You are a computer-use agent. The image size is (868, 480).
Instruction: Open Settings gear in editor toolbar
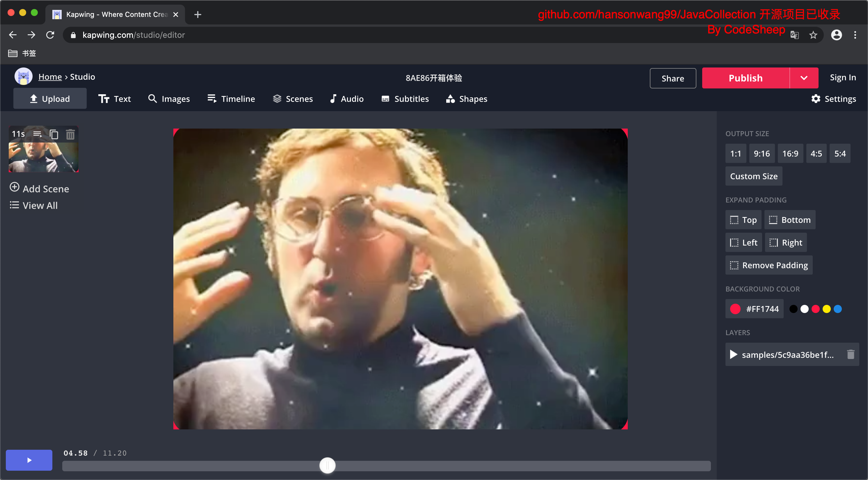tap(833, 99)
